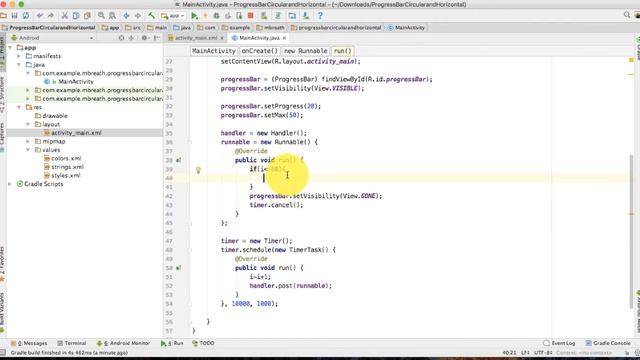Click the override gutter icon beside the Runnable run() method

(178, 160)
